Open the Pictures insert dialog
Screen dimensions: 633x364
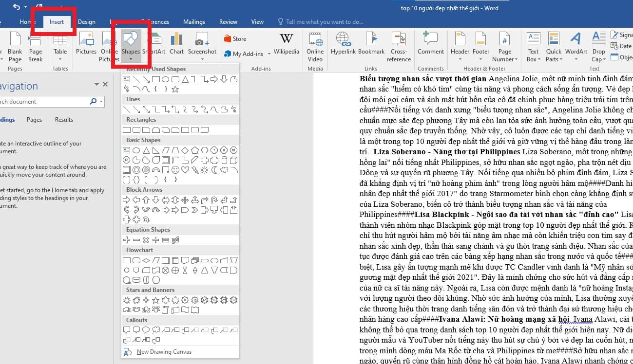pos(86,44)
